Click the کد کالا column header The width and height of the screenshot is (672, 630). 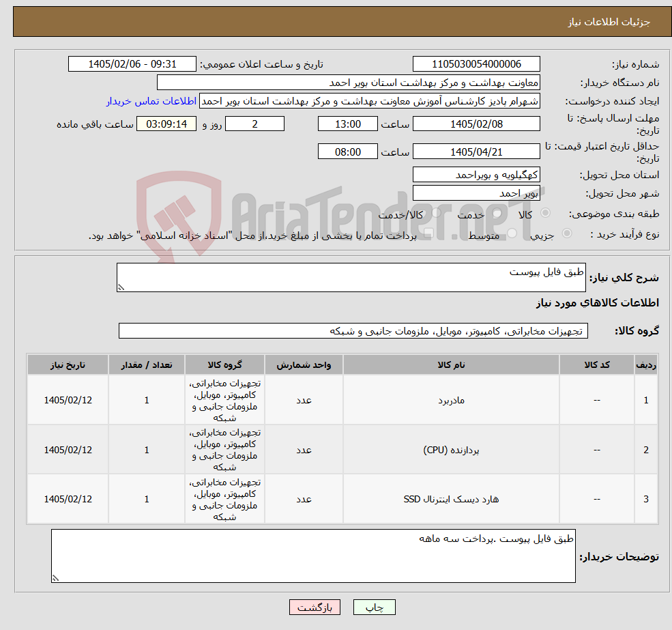click(596, 364)
